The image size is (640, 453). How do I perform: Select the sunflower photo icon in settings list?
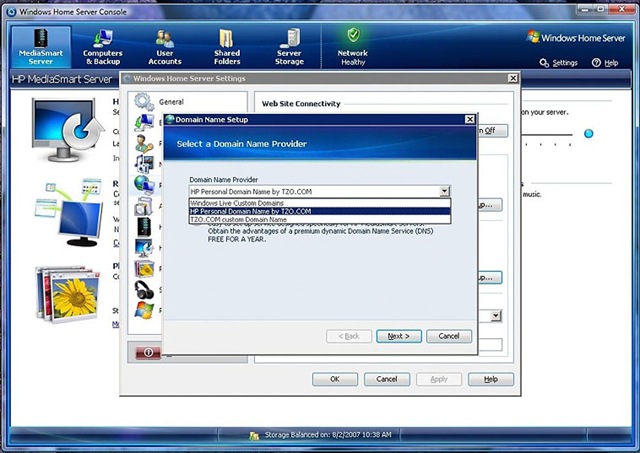[144, 269]
